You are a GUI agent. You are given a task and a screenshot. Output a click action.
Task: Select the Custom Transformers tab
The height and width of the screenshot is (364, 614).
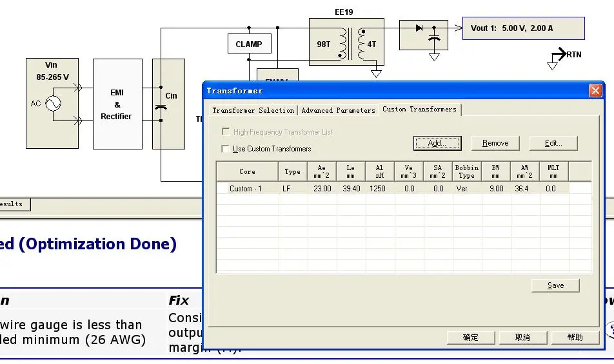419,110
